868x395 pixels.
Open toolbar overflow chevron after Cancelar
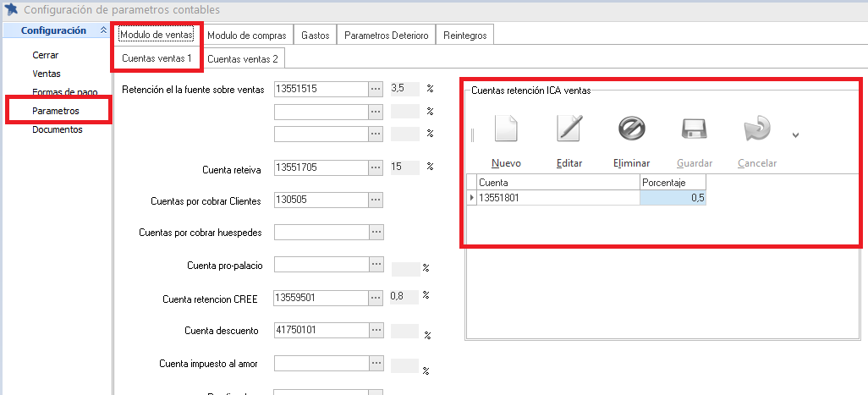(x=795, y=134)
